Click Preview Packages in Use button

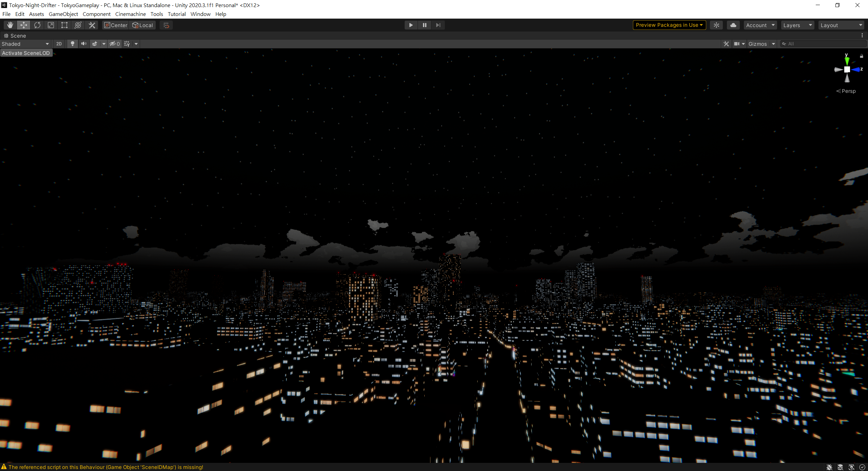pyautogui.click(x=669, y=25)
